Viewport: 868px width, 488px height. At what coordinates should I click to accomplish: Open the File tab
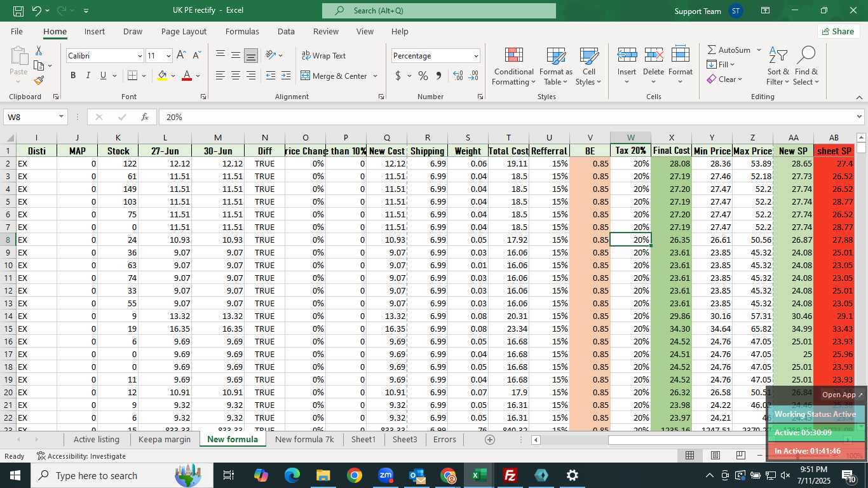17,31
